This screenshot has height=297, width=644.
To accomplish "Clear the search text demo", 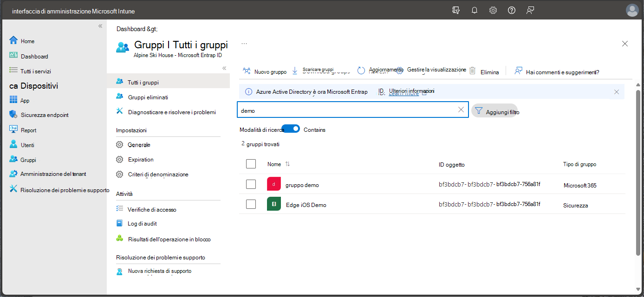I will pos(461,110).
